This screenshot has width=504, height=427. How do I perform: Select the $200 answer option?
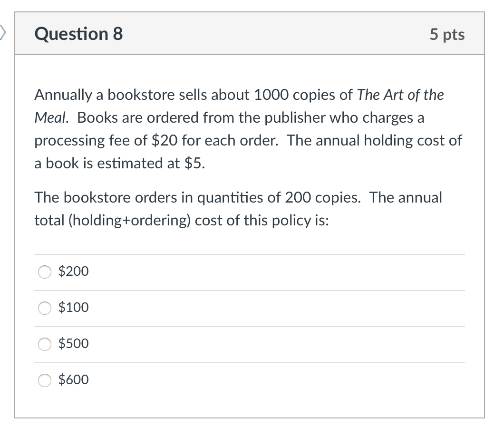coord(44,272)
